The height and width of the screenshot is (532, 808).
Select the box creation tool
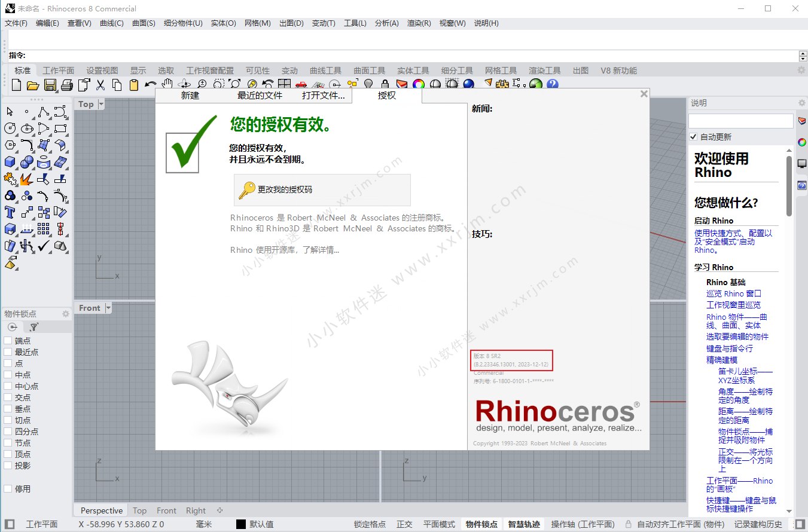(x=9, y=161)
